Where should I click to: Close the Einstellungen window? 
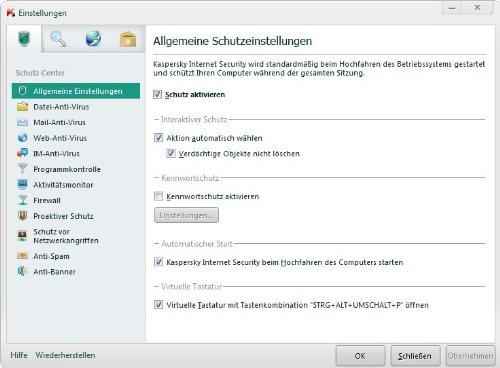coord(477,8)
